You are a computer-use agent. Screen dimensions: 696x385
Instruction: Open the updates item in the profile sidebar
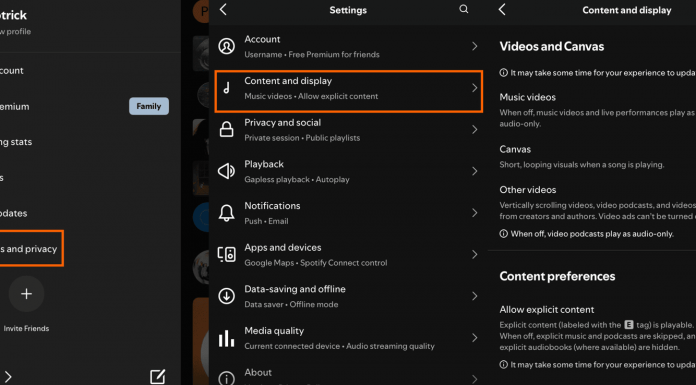pyautogui.click(x=13, y=213)
